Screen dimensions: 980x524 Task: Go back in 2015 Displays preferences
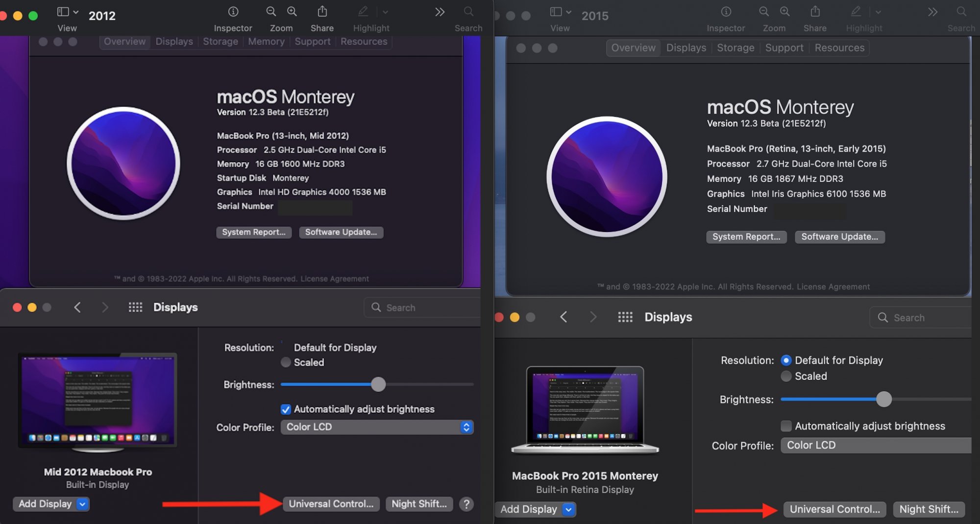(x=563, y=317)
